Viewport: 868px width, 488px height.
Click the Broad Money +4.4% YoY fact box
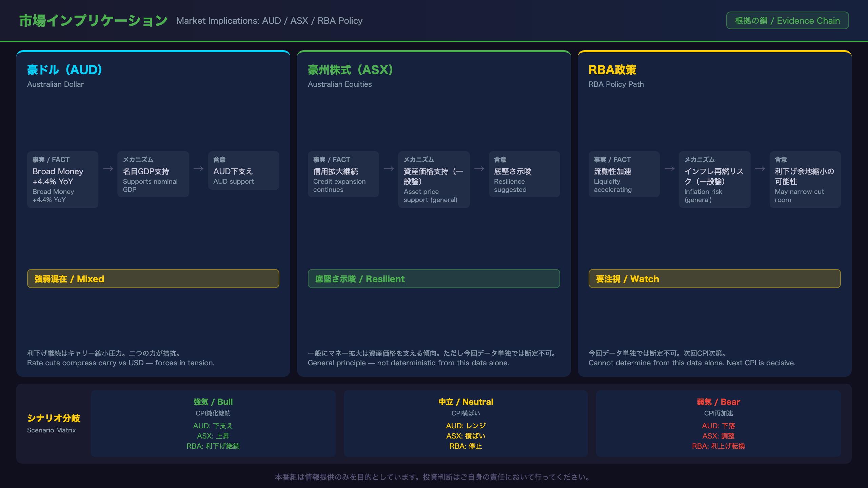coord(63,180)
